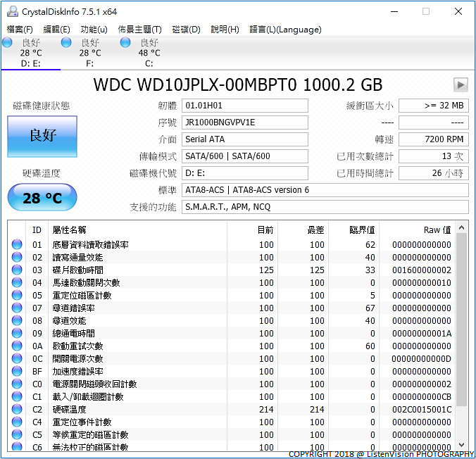476x459 pixels.
Task: Click the transfer mode field SATA/600 | SATA/600
Action: click(x=244, y=156)
